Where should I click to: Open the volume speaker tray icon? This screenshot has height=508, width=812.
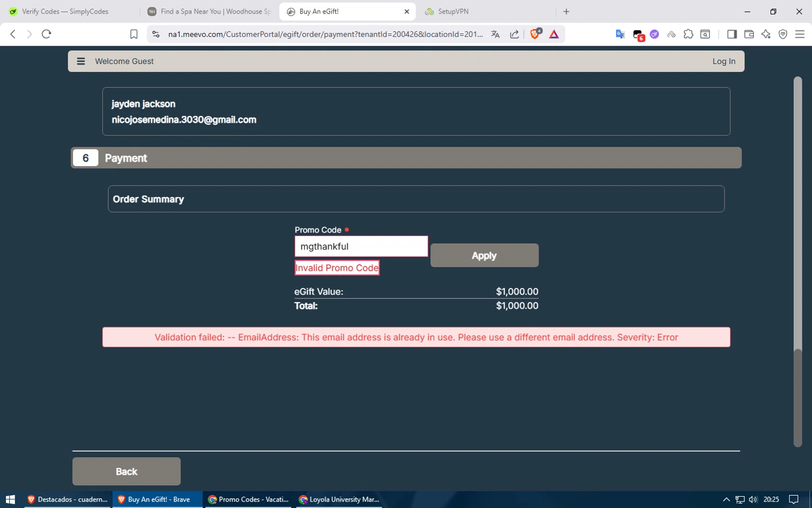pyautogui.click(x=753, y=499)
